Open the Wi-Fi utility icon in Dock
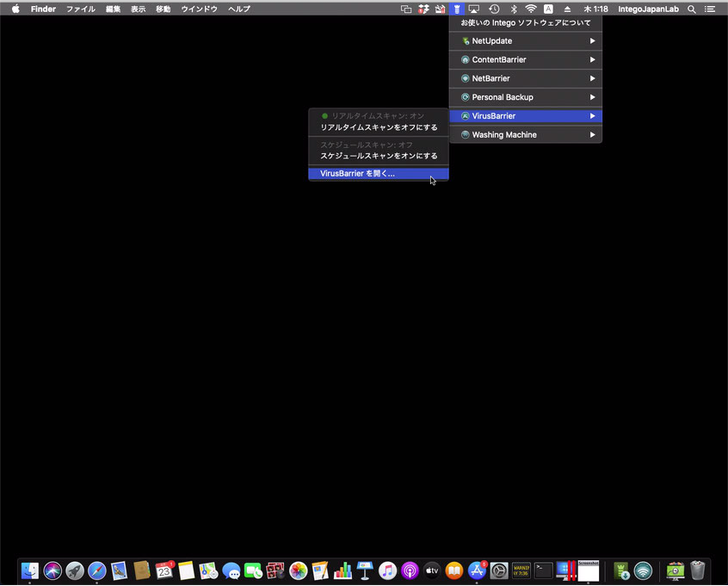Image resolution: width=728 pixels, height=586 pixels. pos(643,571)
